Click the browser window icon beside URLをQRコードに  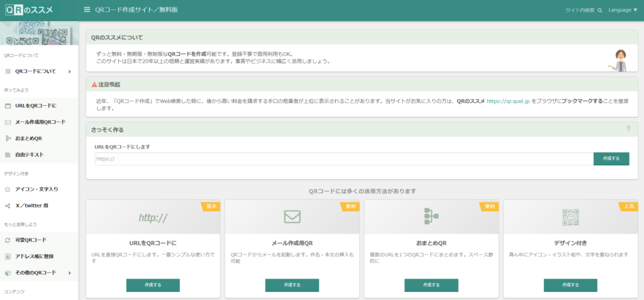point(8,106)
